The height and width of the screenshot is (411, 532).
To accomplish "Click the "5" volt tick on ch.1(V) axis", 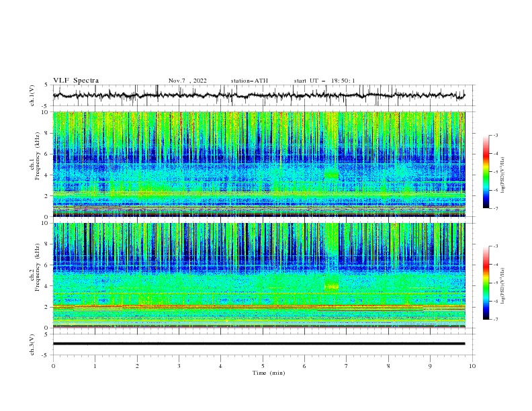I will click(x=46, y=85).
